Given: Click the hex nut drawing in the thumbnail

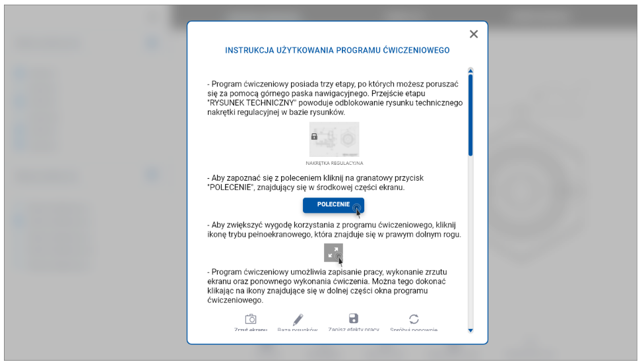Looking at the screenshot, I should click(x=347, y=139).
